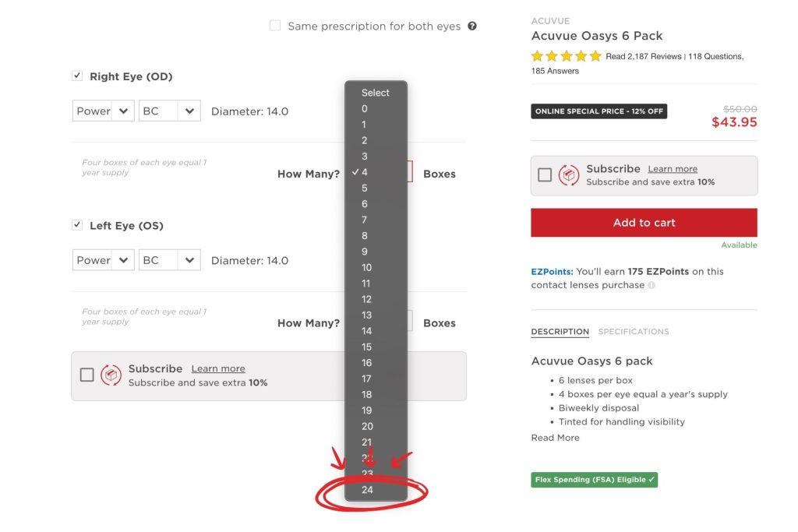Tick the Subscribe checkbox in sidebar

[x=545, y=175]
